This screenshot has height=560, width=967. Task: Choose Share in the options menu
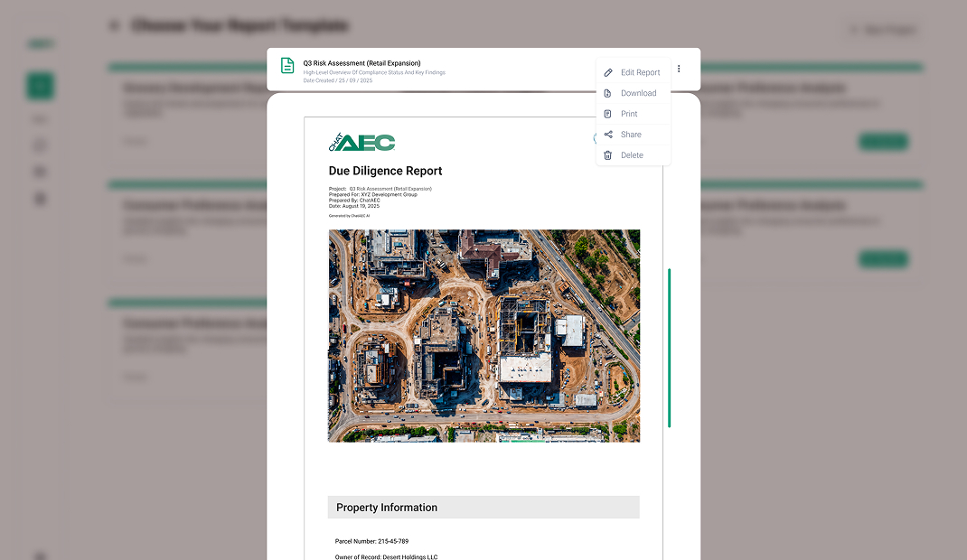pos(634,135)
